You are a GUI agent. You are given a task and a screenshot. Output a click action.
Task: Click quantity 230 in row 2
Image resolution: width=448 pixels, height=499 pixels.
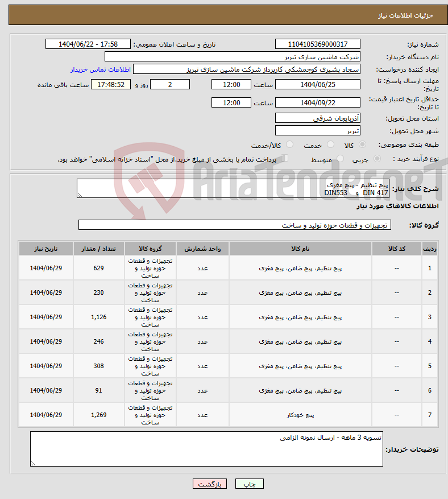(98, 293)
